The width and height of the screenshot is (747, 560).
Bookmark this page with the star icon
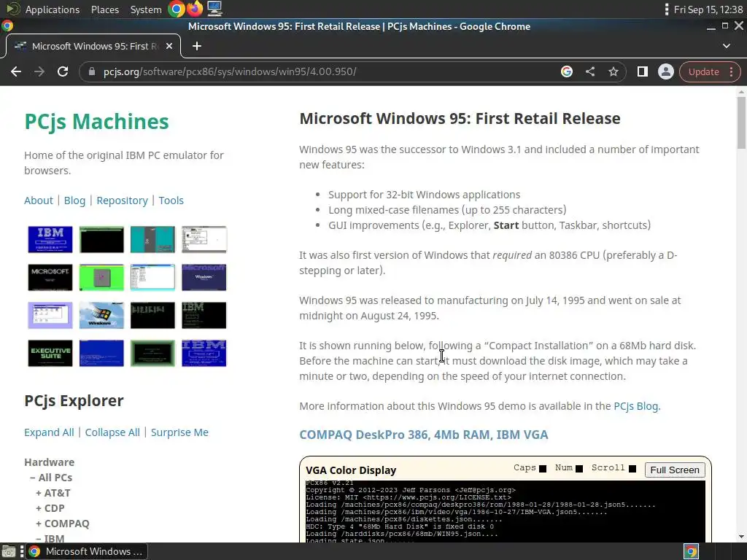coord(613,71)
